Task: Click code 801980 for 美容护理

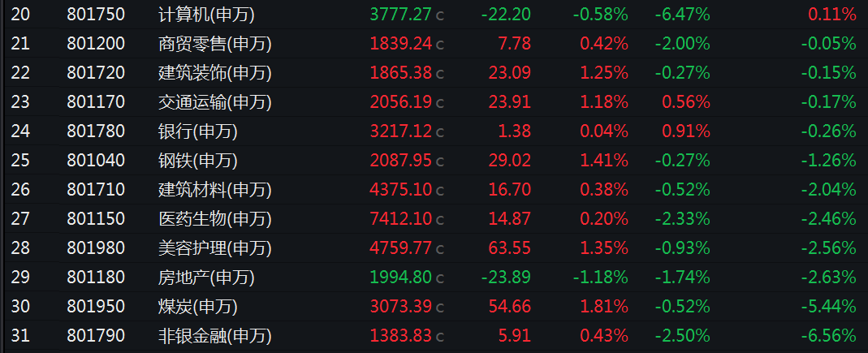Action: (x=96, y=248)
